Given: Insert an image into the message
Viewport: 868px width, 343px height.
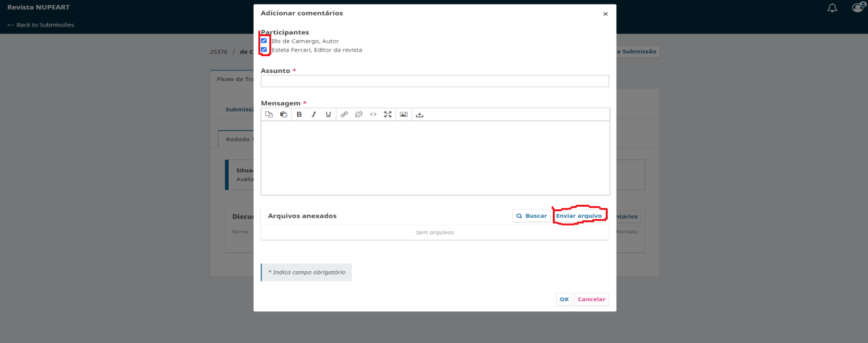Looking at the screenshot, I should point(404,114).
